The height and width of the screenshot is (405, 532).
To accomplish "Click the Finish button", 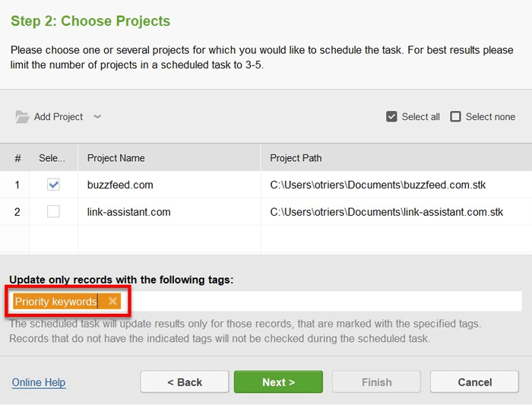I will pyautogui.click(x=377, y=382).
